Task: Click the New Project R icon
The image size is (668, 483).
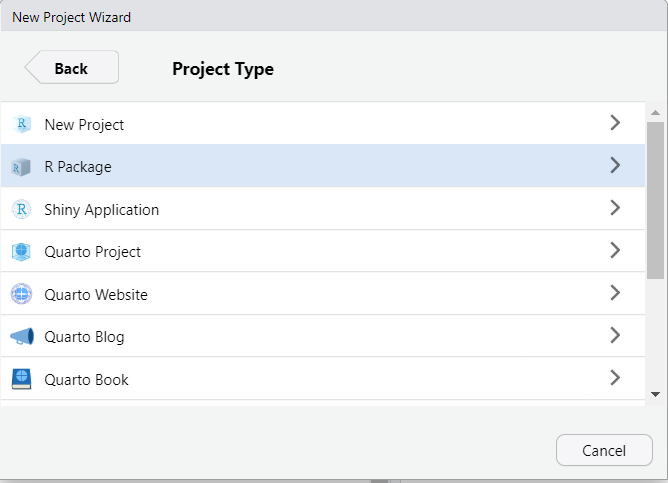Action: (21, 125)
